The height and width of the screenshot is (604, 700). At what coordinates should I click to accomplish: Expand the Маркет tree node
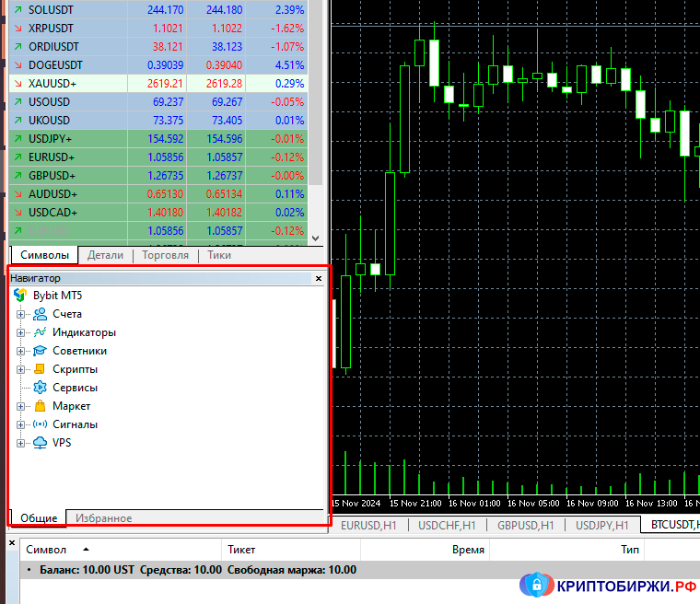tap(20, 406)
